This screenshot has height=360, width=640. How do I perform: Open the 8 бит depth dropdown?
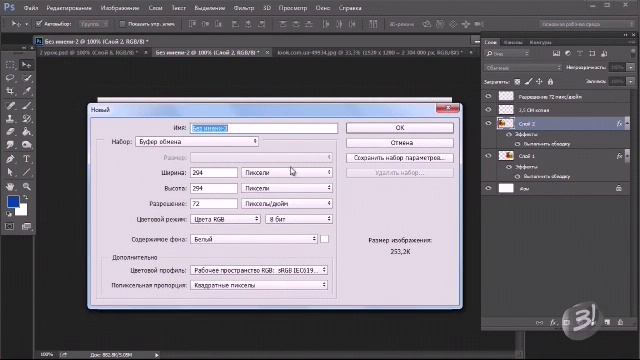(299, 219)
